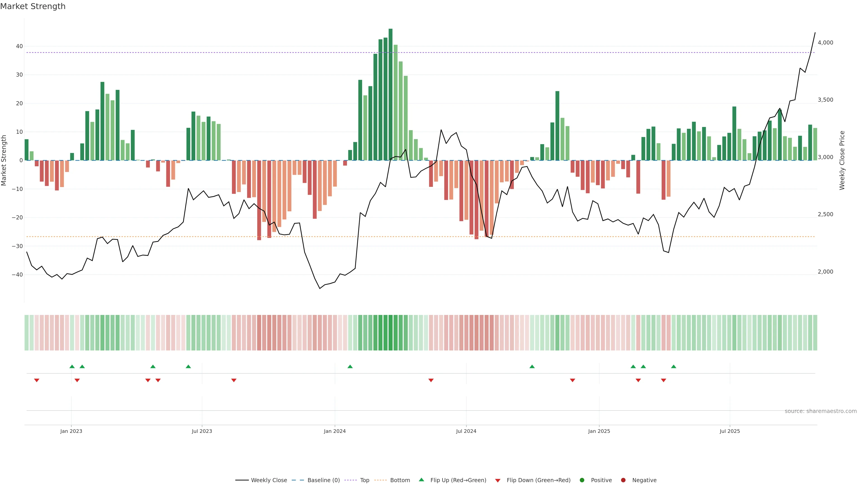Click the Market Strength chart title
Image resolution: width=868 pixels, height=488 pixels.
click(x=33, y=6)
